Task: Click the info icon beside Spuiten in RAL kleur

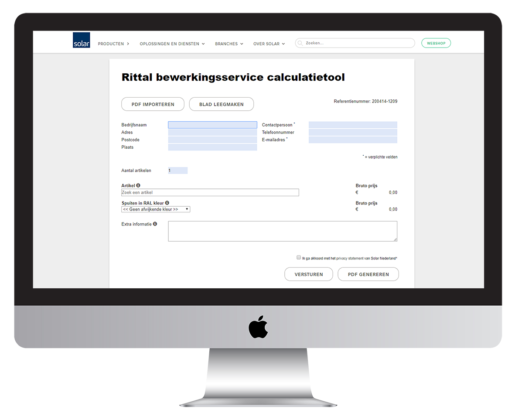Action: [167, 203]
